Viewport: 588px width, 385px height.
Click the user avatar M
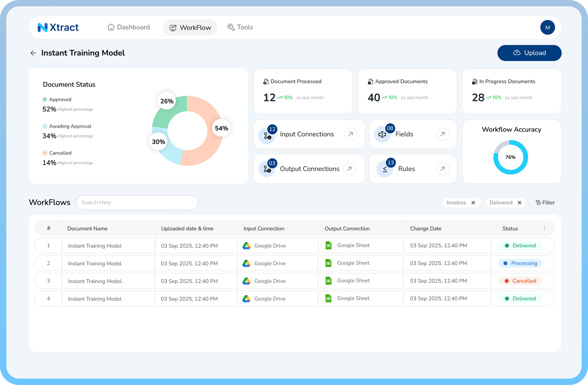(547, 28)
